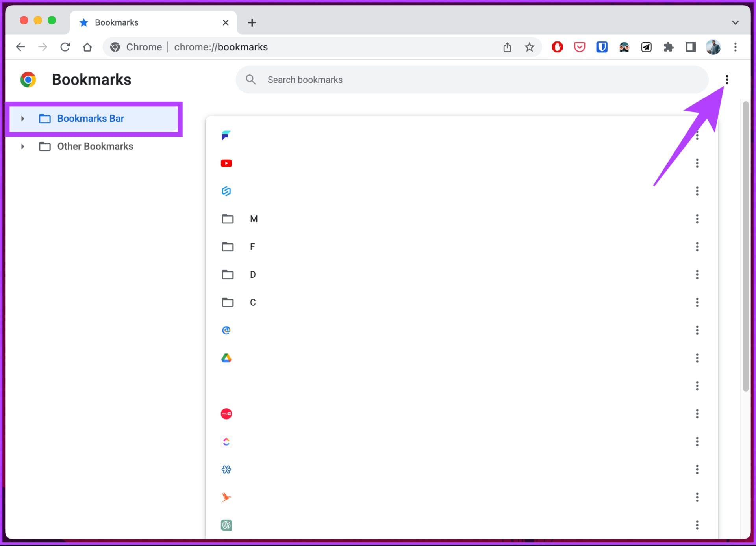Click the YouTube bookmark icon
Screen dimensions: 756x546
[226, 163]
